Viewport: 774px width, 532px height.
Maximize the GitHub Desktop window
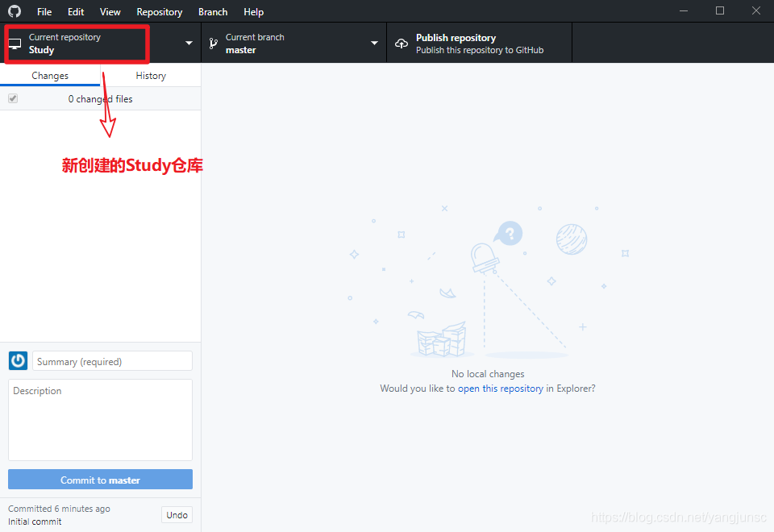click(x=720, y=10)
